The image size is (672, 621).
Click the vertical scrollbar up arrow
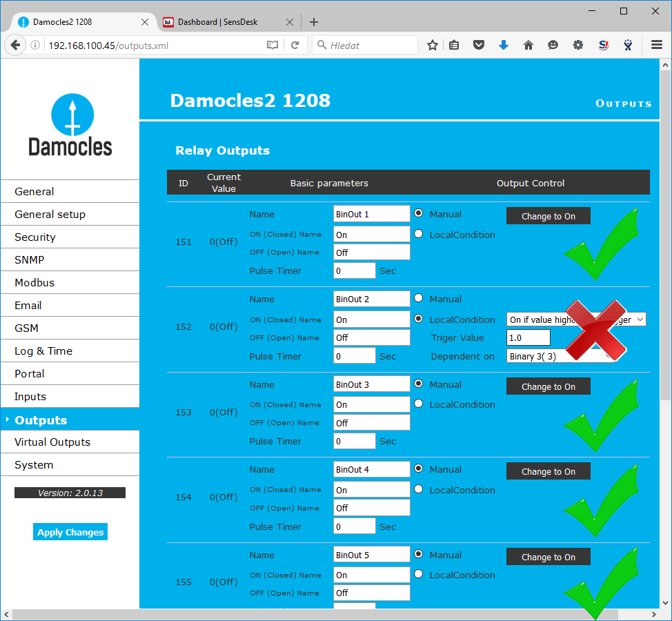tap(665, 65)
